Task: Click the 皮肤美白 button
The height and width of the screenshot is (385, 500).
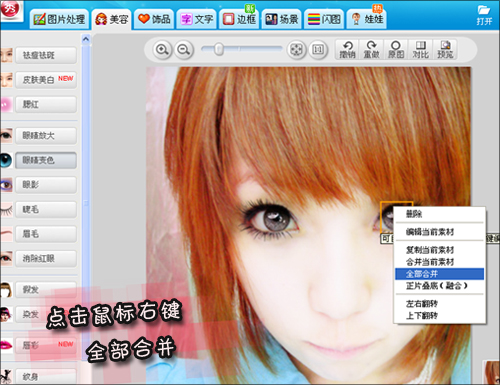Action: 46,80
